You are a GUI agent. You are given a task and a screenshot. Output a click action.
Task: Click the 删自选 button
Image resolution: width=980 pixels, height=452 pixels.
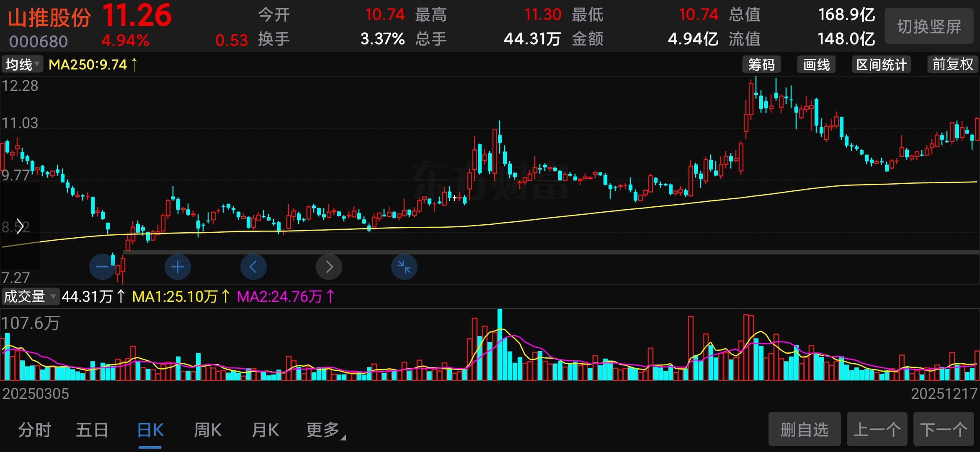(804, 429)
